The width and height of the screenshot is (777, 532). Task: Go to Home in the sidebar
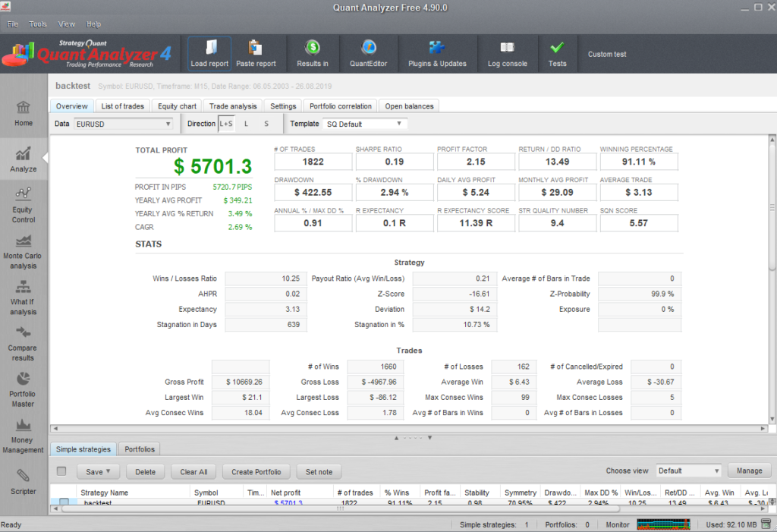pyautogui.click(x=24, y=114)
